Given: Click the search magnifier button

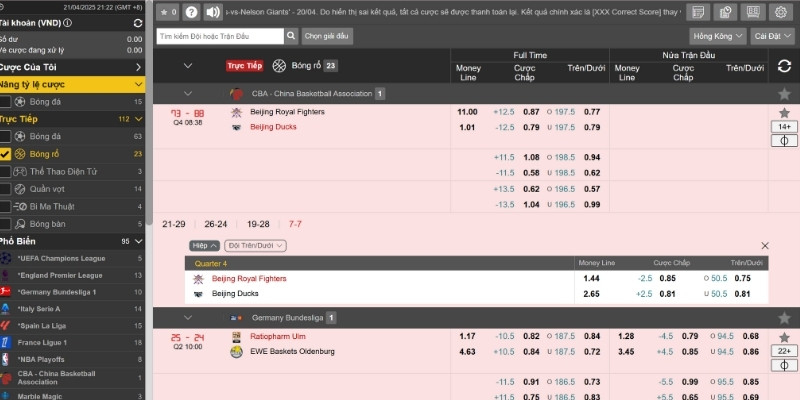Looking at the screenshot, I should pos(291,36).
